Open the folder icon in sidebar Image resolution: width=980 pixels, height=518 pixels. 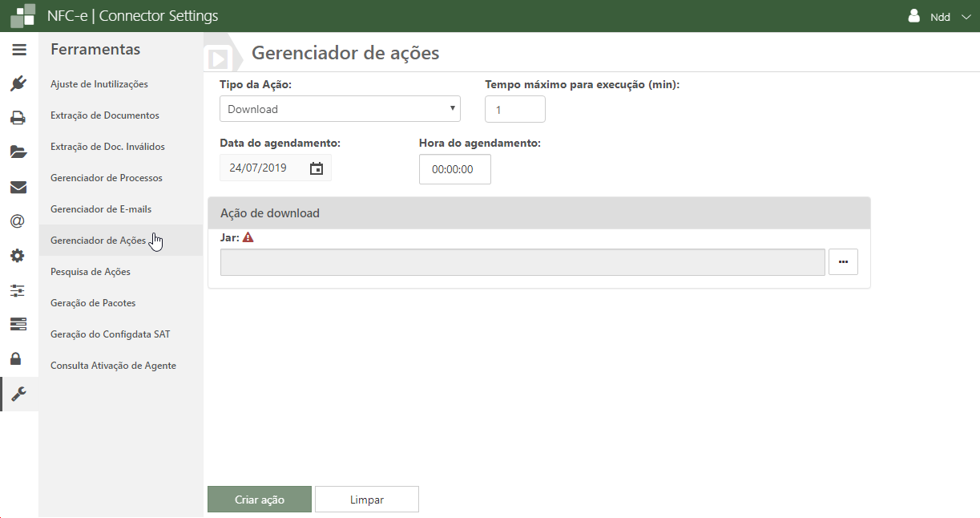coord(18,152)
